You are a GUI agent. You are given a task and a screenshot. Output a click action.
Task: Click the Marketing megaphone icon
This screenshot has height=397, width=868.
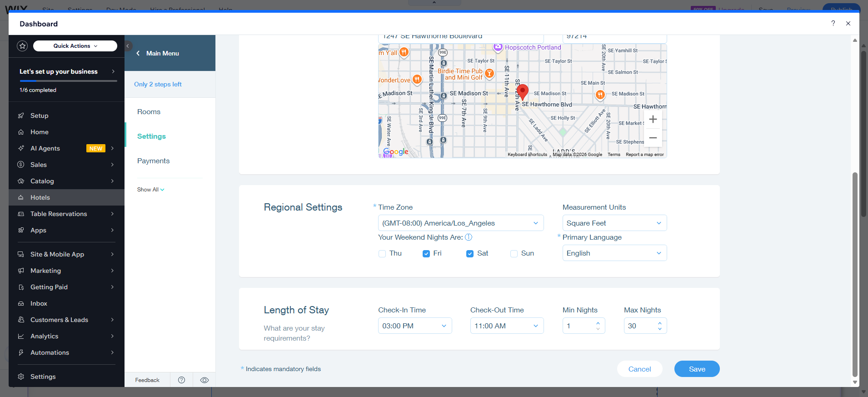(21, 271)
